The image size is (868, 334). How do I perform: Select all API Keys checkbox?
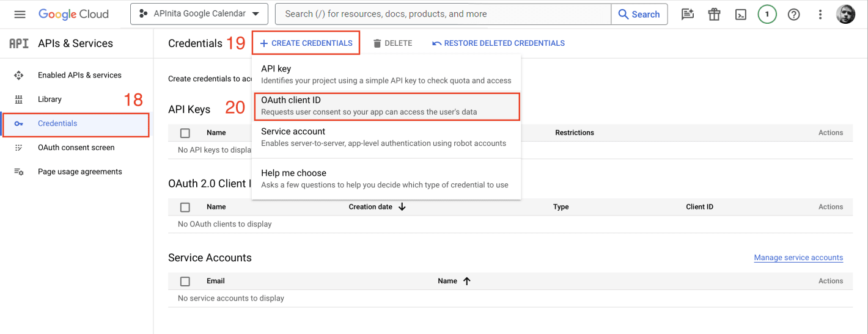185,133
